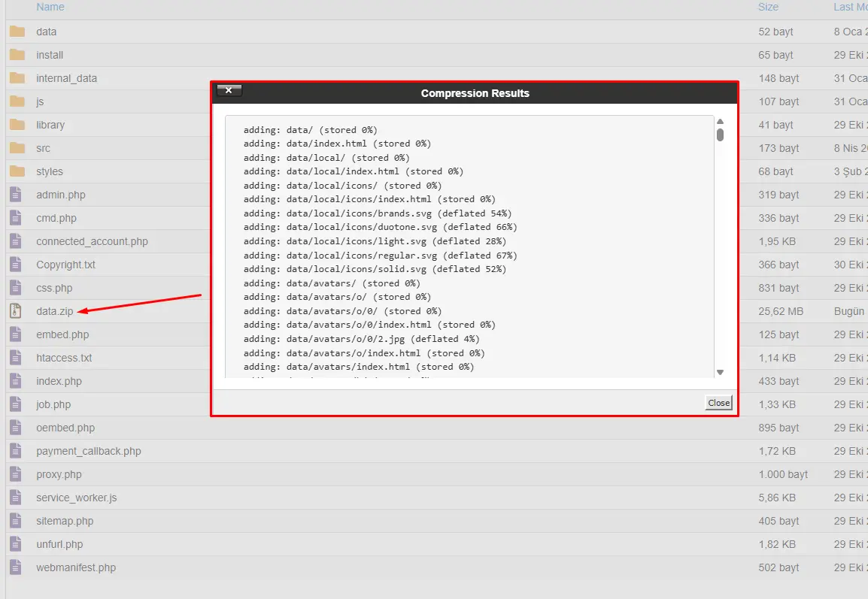The image size is (868, 599).
Task: Click scroll down arrow in results log
Action: pyautogui.click(x=720, y=372)
